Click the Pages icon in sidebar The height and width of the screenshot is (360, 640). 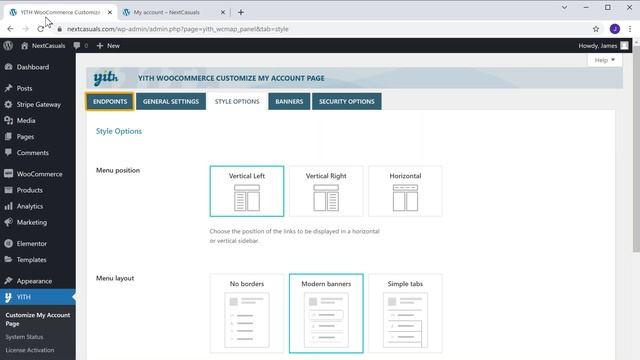pos(9,137)
